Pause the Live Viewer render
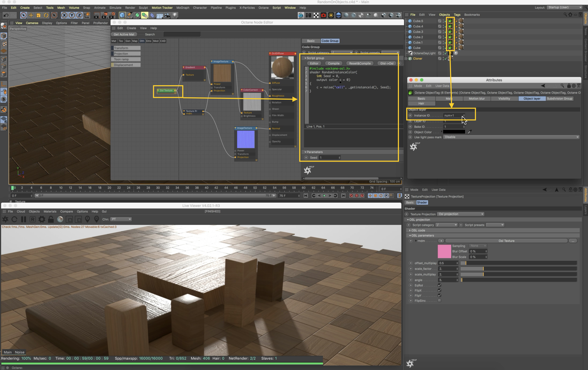Image resolution: width=588 pixels, height=370 pixels. 24,219
